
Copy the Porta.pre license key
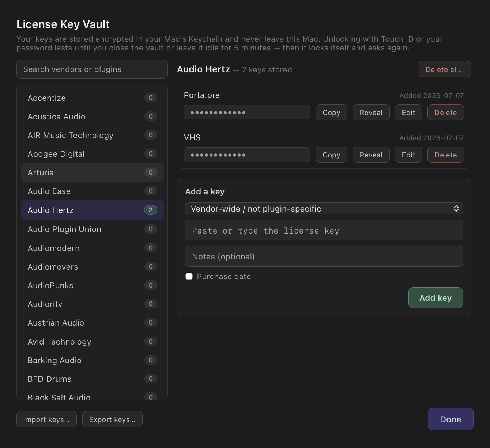pos(331,112)
